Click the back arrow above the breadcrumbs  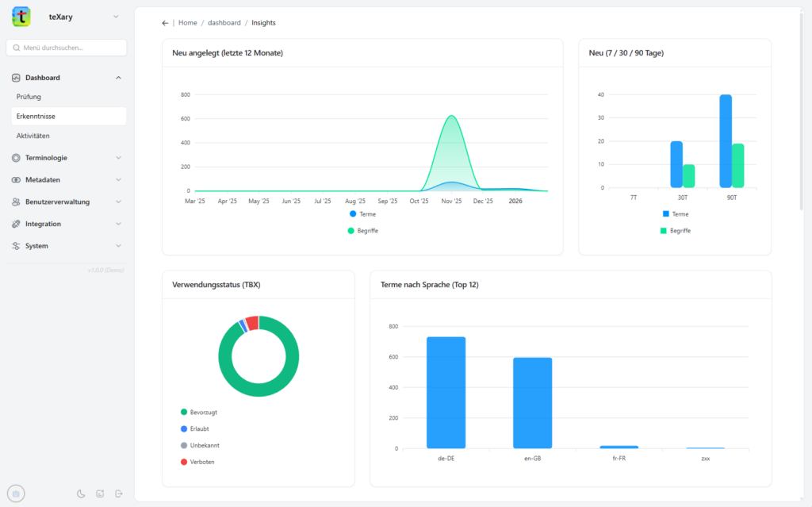pos(165,22)
